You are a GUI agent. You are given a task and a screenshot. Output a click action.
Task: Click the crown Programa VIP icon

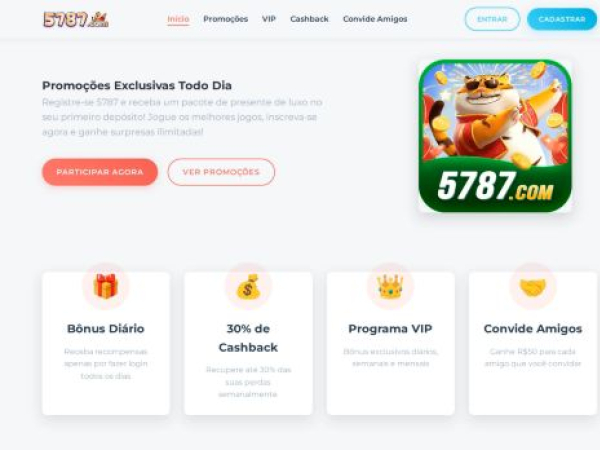click(x=390, y=286)
